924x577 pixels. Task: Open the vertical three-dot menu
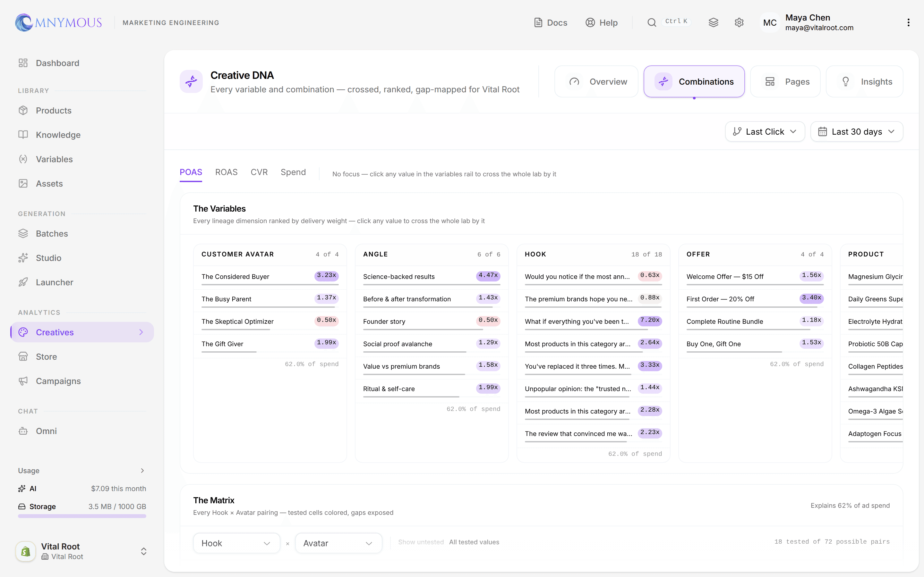908,22
